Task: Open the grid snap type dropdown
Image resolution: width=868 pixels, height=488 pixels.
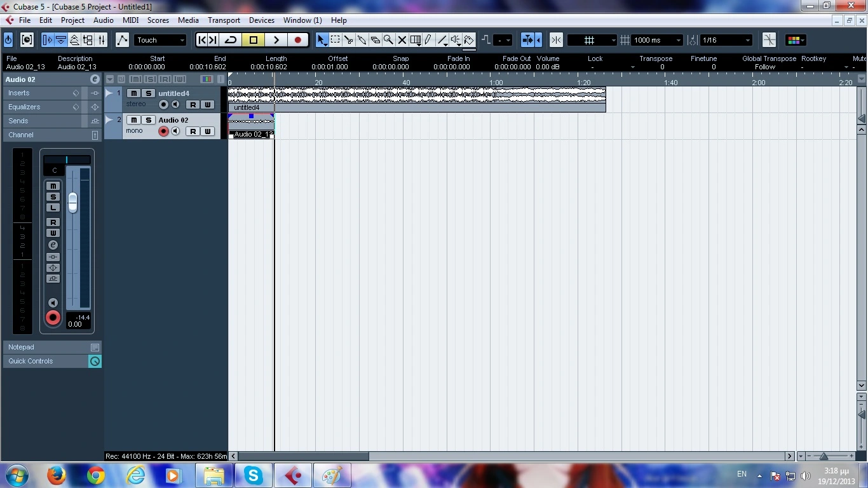Action: click(x=592, y=40)
